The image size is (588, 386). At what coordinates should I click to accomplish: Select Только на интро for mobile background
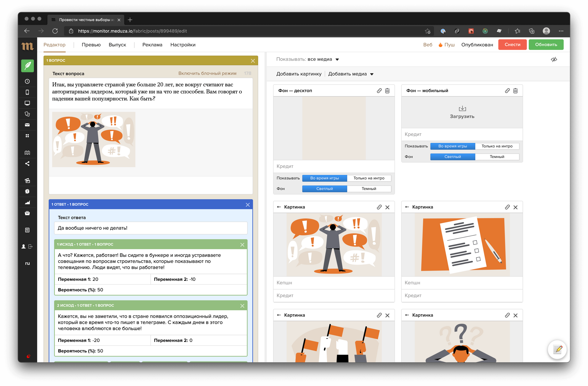[x=497, y=146]
